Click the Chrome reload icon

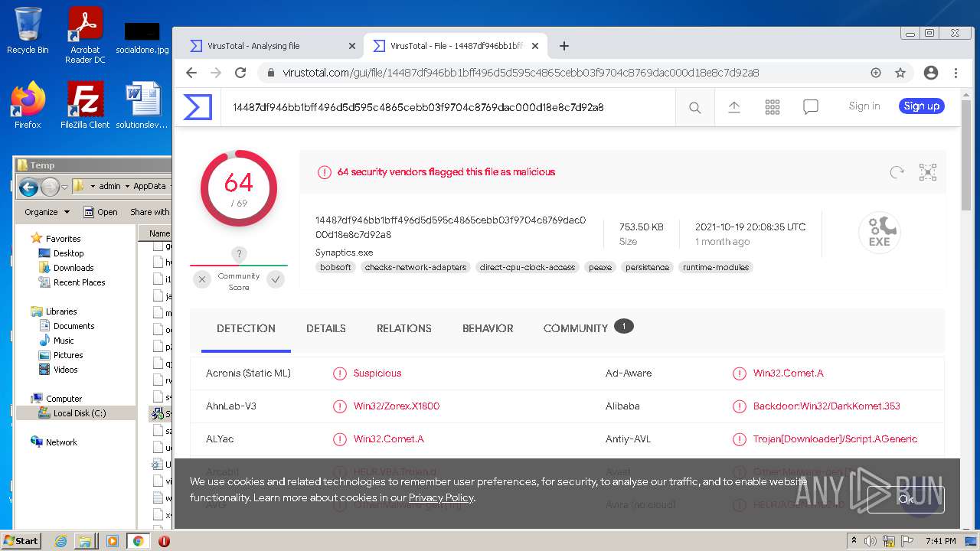coord(240,73)
